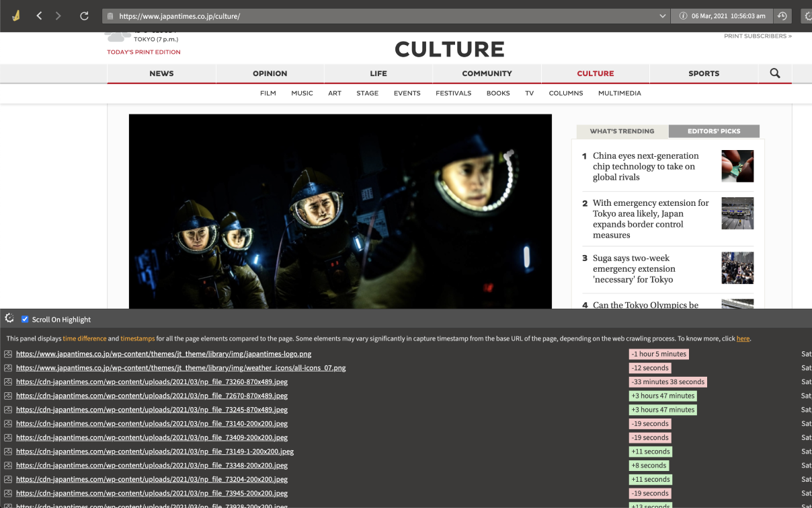Open weather_icons/all-icons_07.png resource URL
Image resolution: width=812 pixels, height=508 pixels.
[x=181, y=368]
